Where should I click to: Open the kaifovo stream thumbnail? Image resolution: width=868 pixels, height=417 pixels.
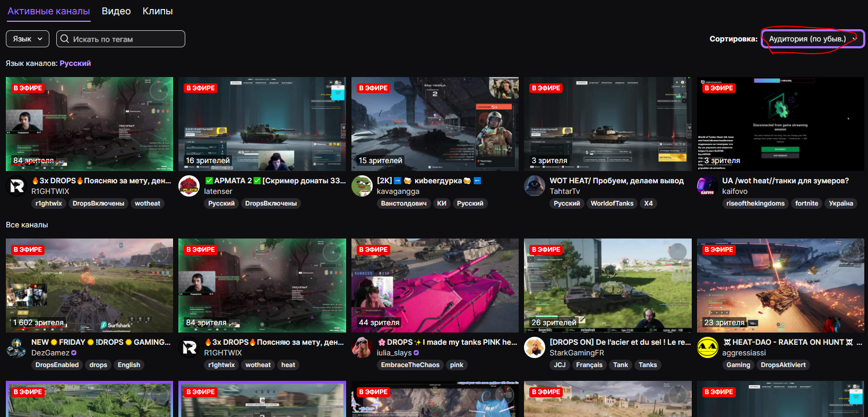click(780, 124)
